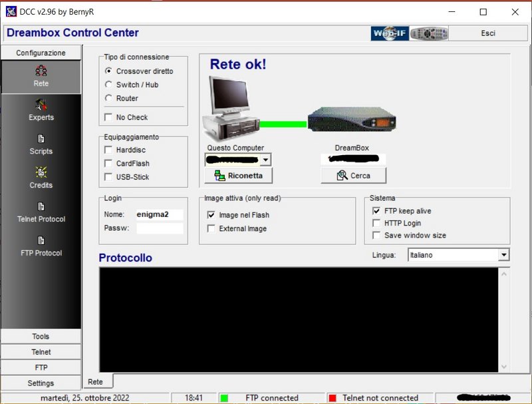This screenshot has height=404, width=532.
Task: Click the green FTP connected indicator
Action: 224,398
